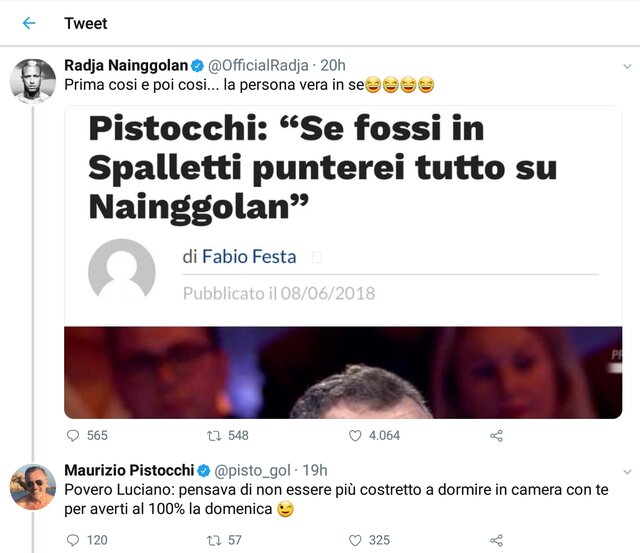
Task: Go back using the arrow icon
Action: (x=28, y=23)
